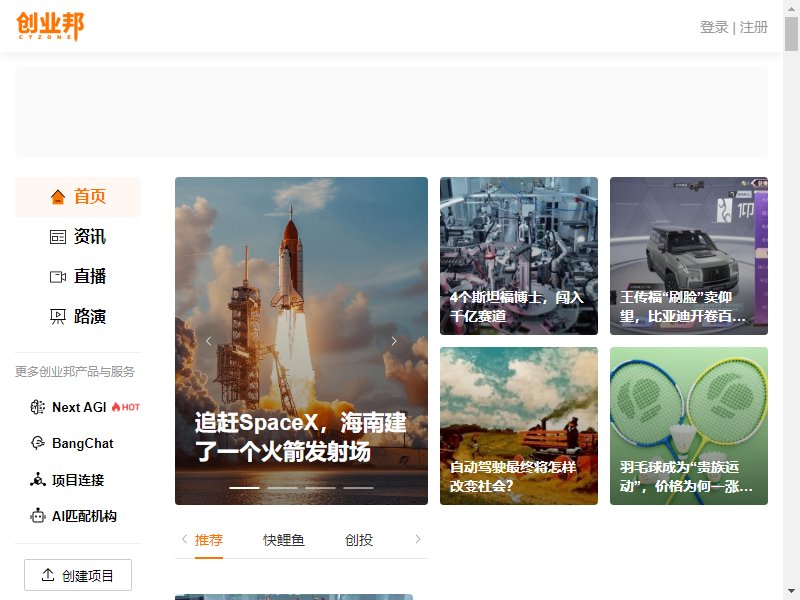Go to 首页 in the sidebar

[78, 197]
